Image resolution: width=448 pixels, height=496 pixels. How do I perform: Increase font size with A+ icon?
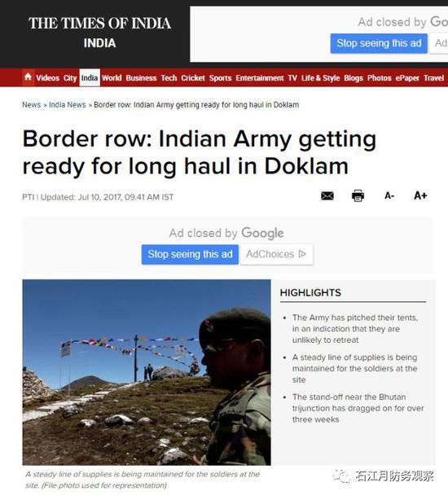[x=420, y=195]
